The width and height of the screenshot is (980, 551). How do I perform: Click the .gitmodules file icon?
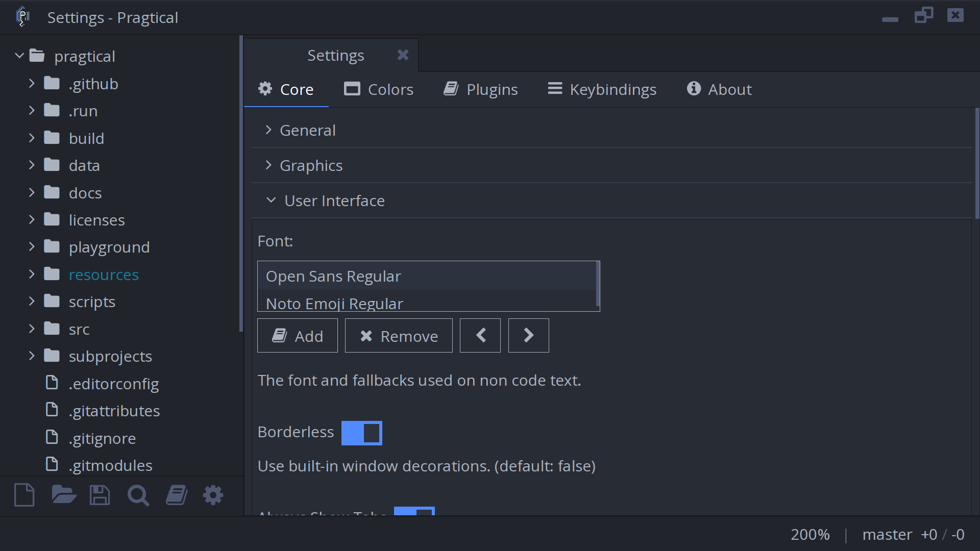click(52, 464)
